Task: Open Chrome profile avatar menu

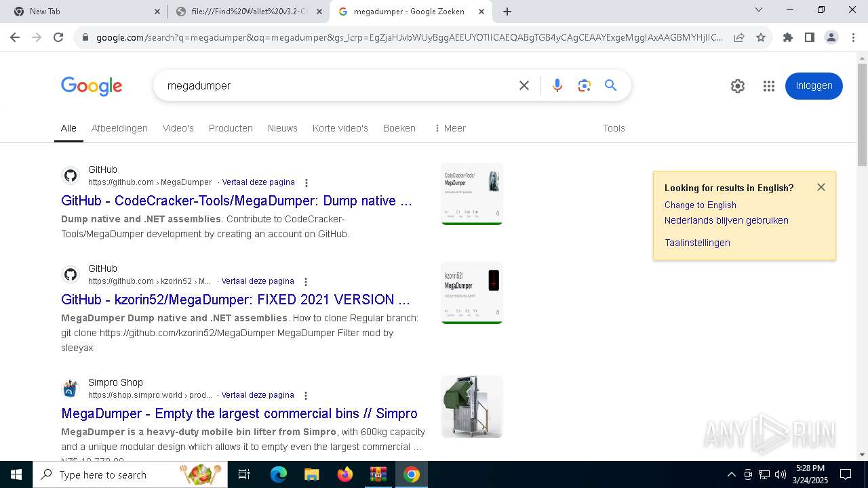Action: [x=831, y=37]
